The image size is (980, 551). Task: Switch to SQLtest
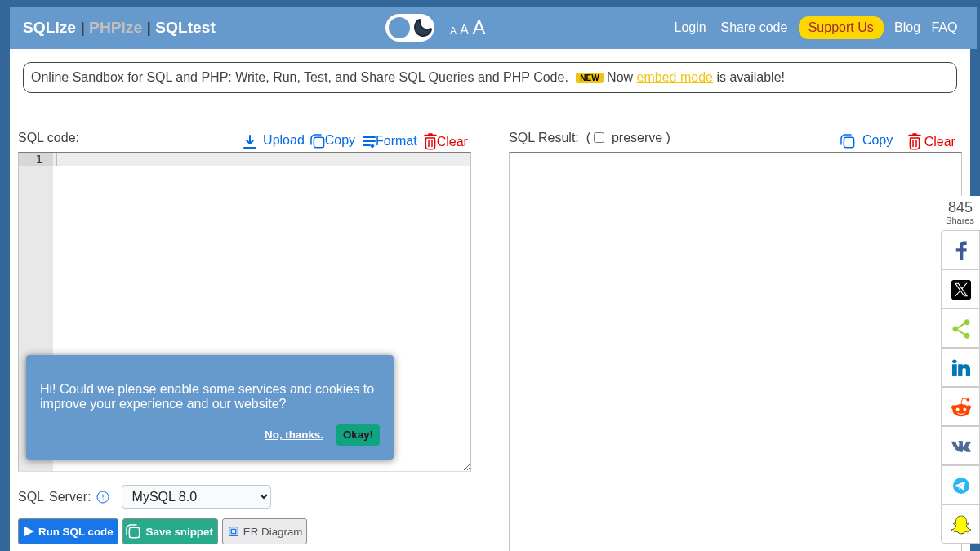tap(185, 28)
